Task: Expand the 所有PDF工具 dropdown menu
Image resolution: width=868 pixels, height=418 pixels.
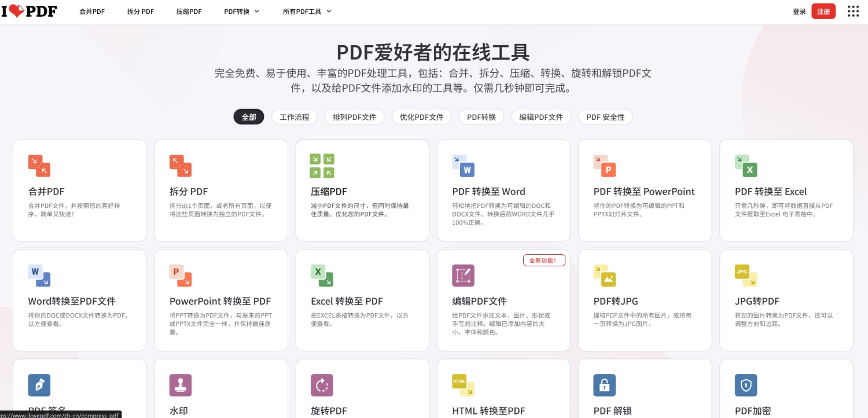Action: [307, 11]
